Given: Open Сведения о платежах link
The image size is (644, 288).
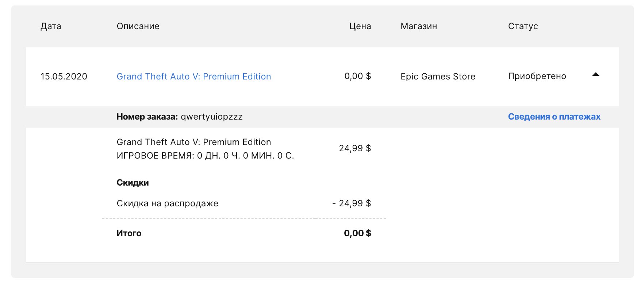Looking at the screenshot, I should tap(554, 117).
